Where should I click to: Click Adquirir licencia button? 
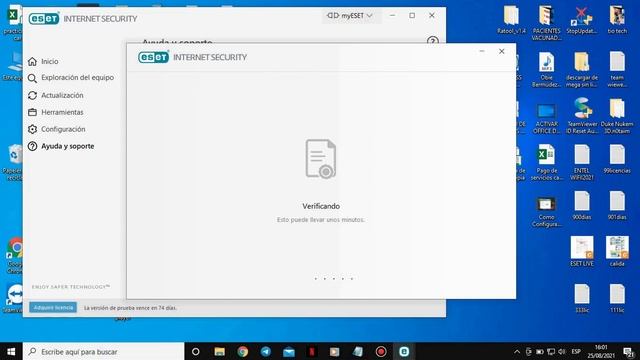53,307
